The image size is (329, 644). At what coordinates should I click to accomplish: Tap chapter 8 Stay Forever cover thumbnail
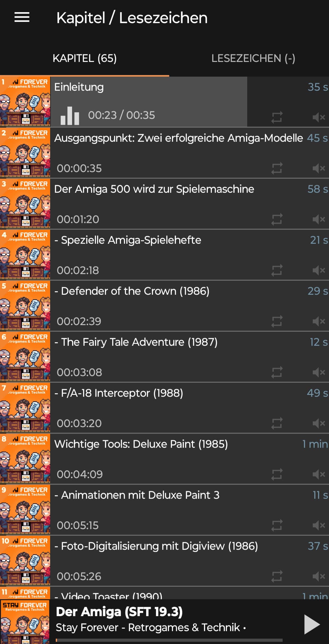click(x=25, y=459)
